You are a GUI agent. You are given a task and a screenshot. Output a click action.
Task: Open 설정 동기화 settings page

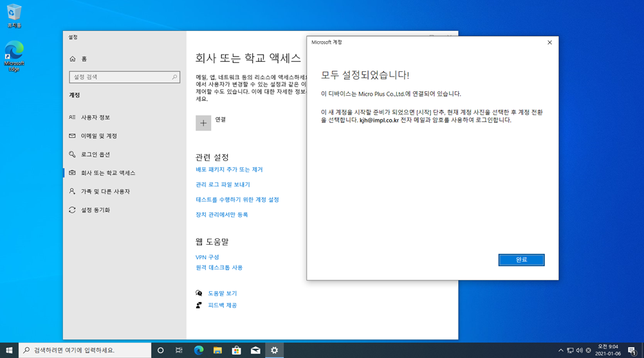(95, 210)
